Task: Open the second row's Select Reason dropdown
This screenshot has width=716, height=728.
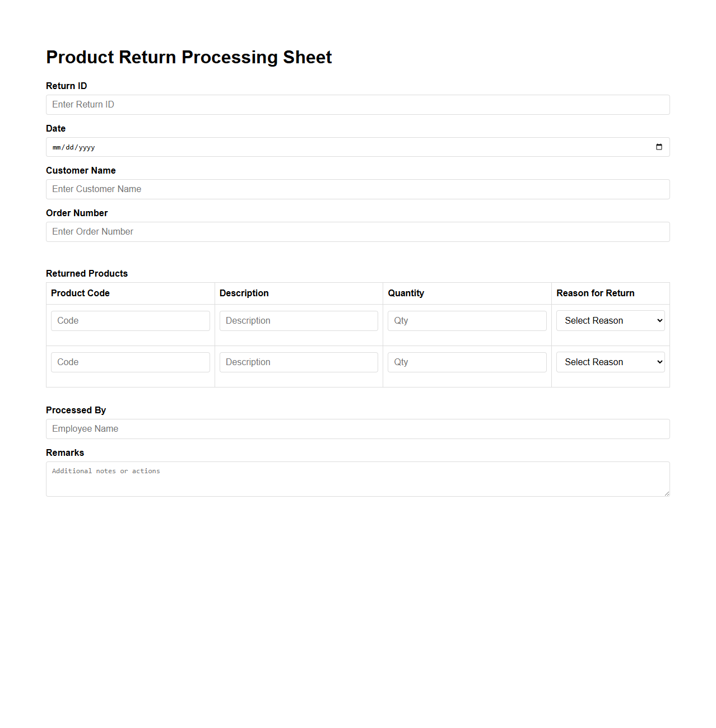Action: click(610, 362)
